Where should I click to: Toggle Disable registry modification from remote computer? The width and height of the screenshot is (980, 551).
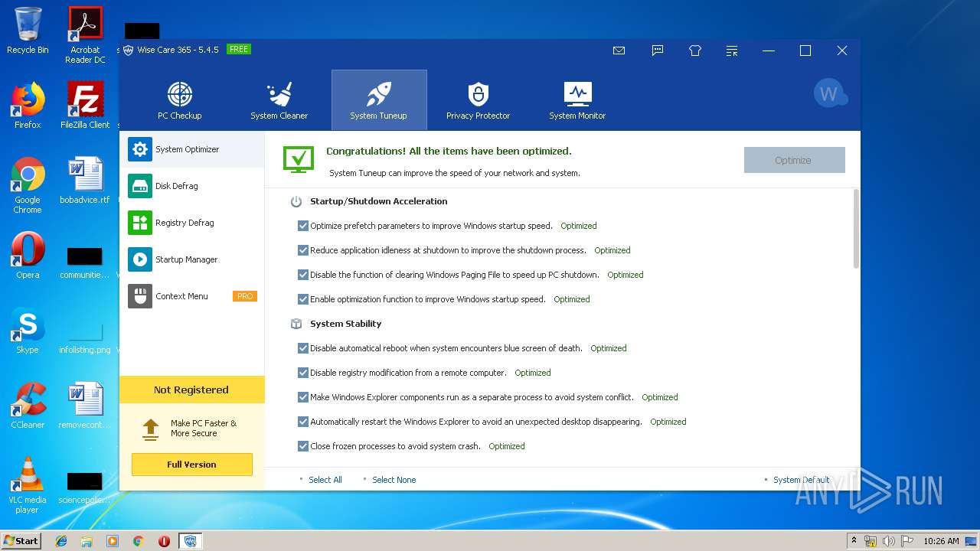coord(303,373)
